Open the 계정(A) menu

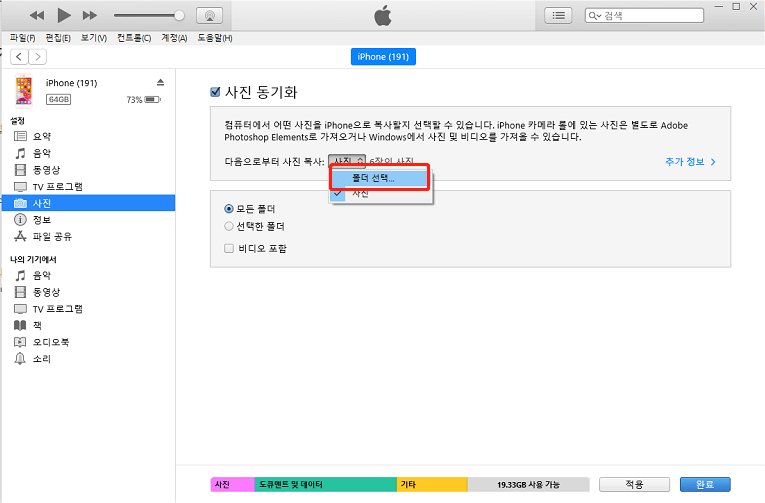click(x=174, y=38)
